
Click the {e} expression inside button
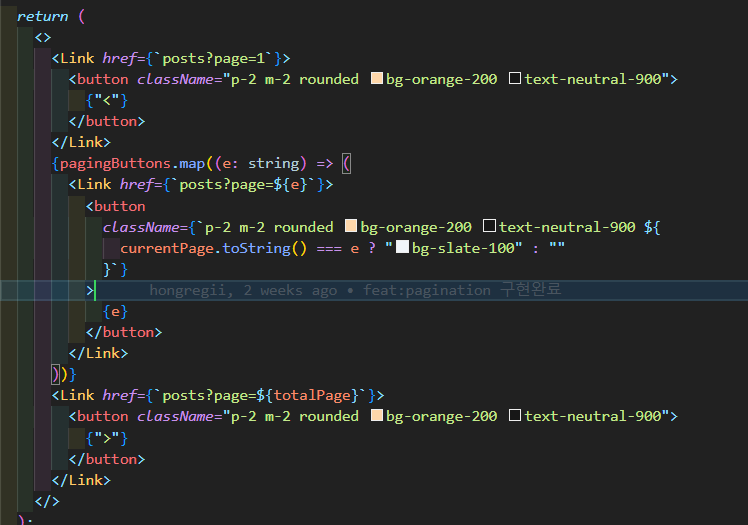[x=115, y=311]
